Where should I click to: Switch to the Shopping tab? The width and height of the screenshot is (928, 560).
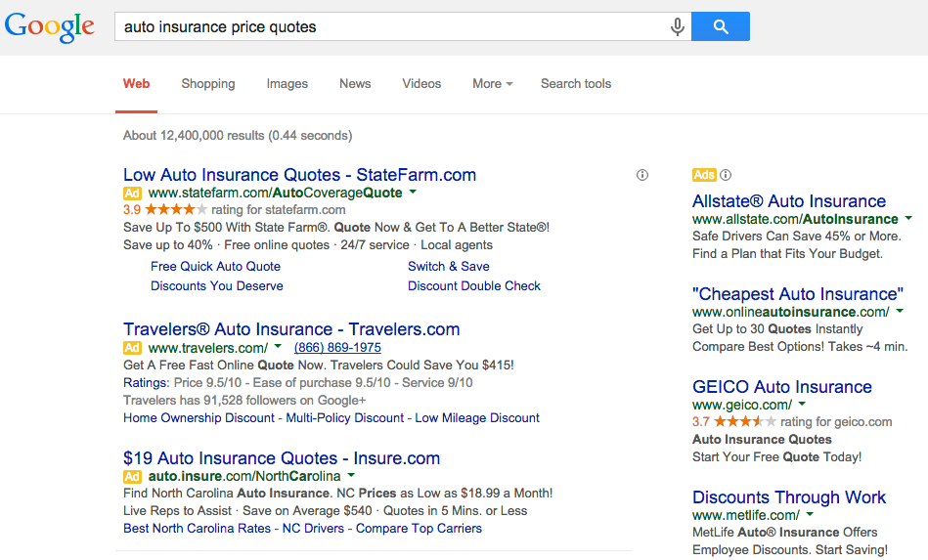click(x=207, y=84)
